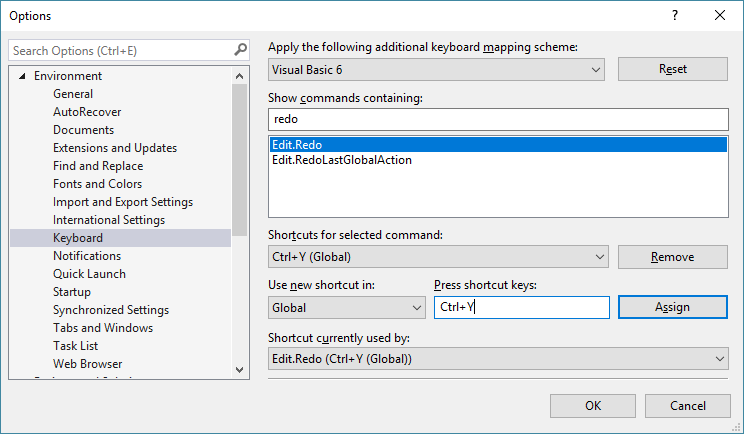Open Find and Replace options

[x=98, y=166]
